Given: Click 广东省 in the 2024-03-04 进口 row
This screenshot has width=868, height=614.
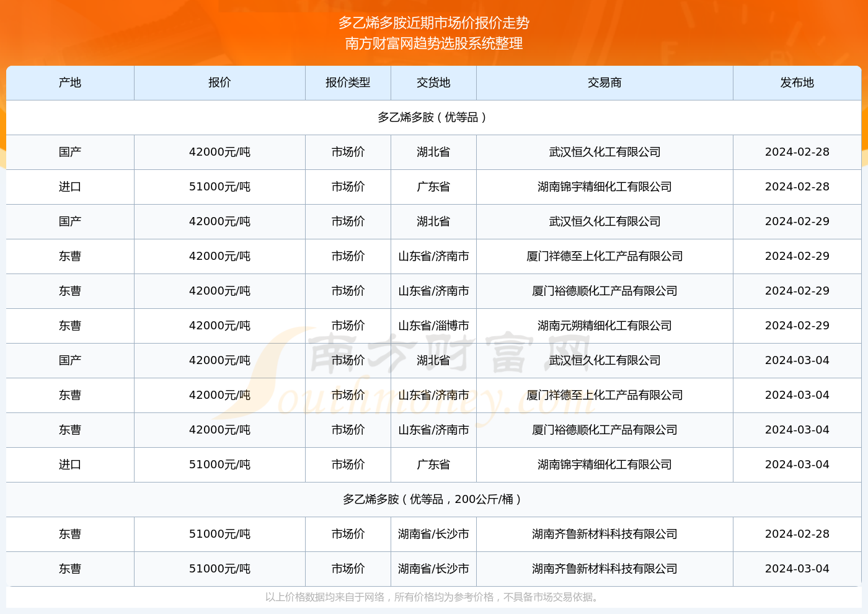Looking at the screenshot, I should (x=433, y=465).
